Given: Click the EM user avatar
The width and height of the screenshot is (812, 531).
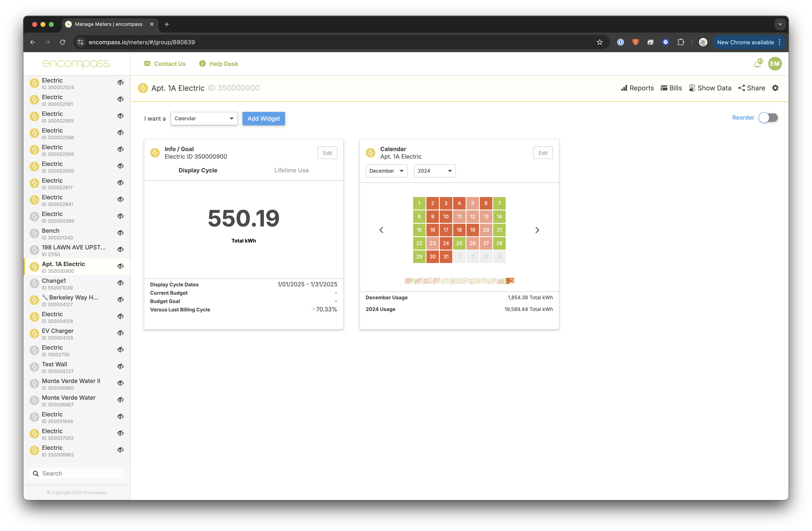Looking at the screenshot, I should (775, 64).
